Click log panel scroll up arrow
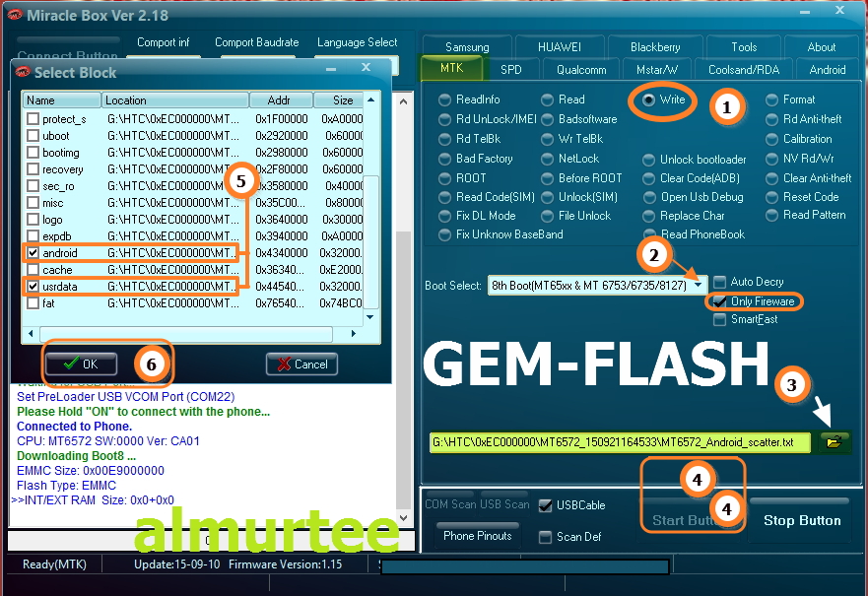Image resolution: width=868 pixels, height=596 pixels. [404, 101]
